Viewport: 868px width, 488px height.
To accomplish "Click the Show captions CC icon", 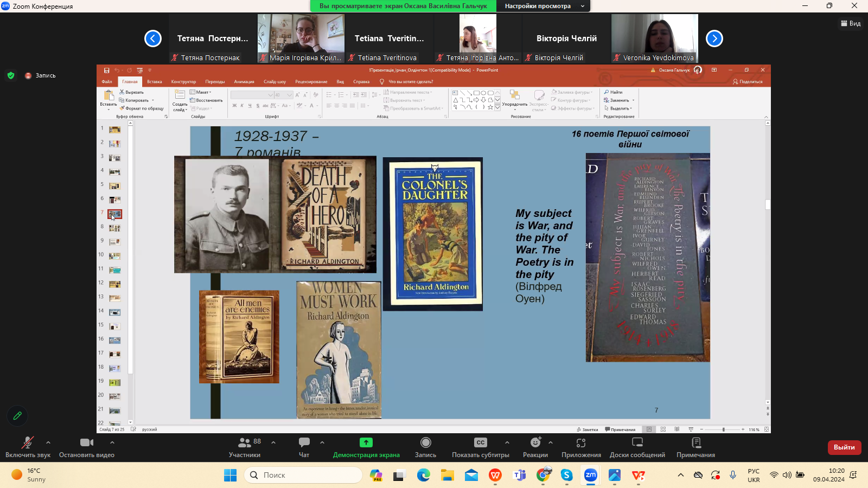I will [x=480, y=443].
